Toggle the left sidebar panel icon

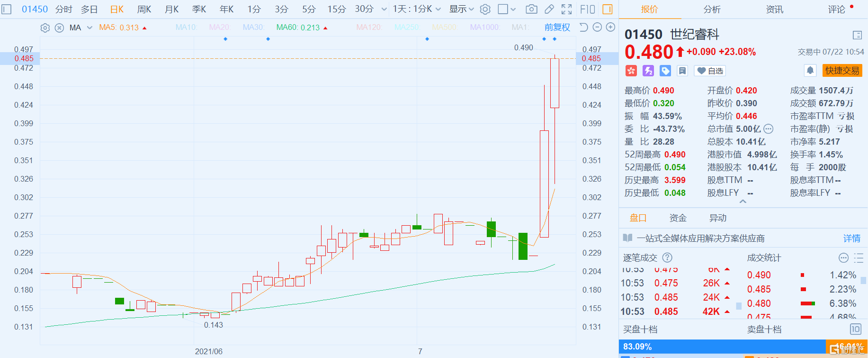7,9
